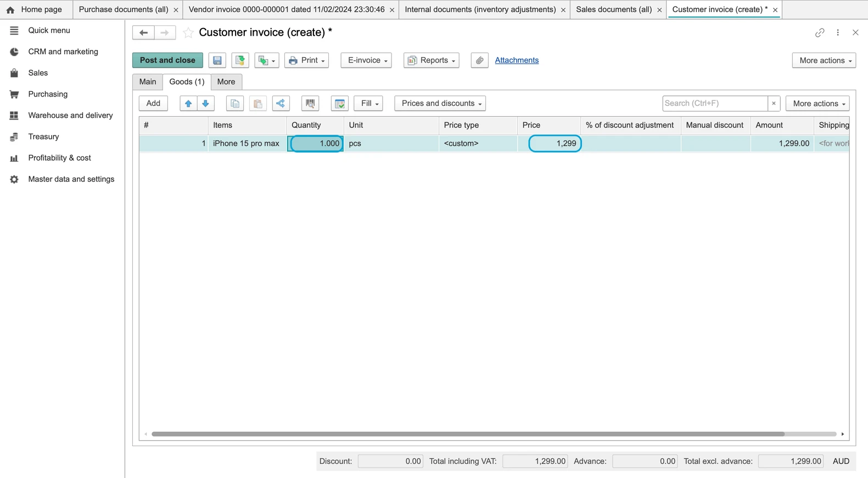Add to favorites with star icon

pos(188,33)
